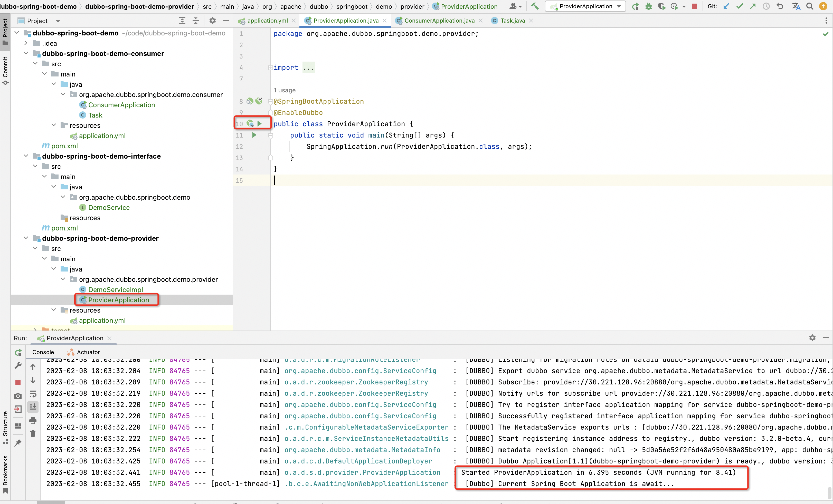Open the Actuator tab in Run panel

coord(84,352)
